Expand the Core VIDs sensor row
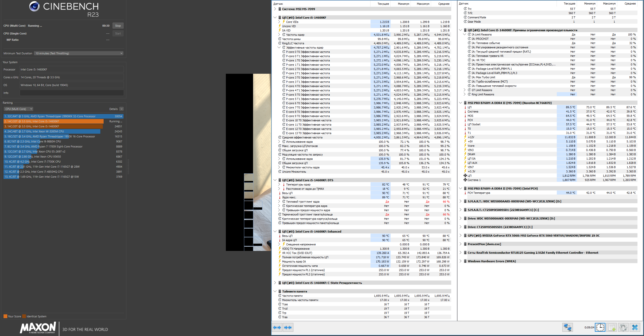Screen dimensions: 644x336 pos(279,22)
